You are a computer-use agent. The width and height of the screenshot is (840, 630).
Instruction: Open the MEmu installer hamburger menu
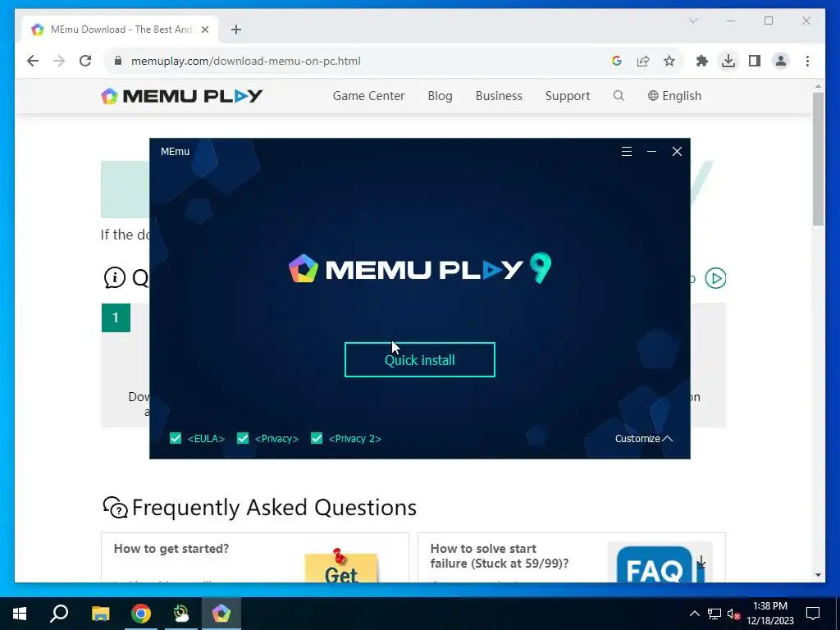click(x=626, y=152)
